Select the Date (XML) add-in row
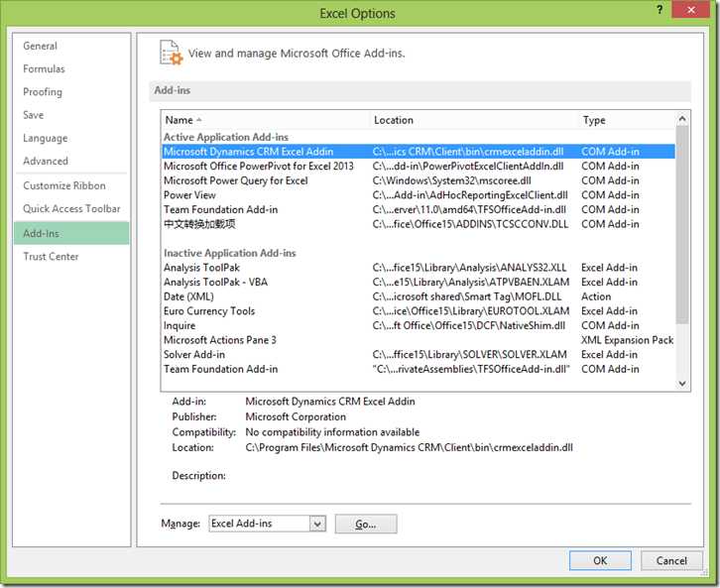Image resolution: width=720 pixels, height=588 pixels. (419, 296)
